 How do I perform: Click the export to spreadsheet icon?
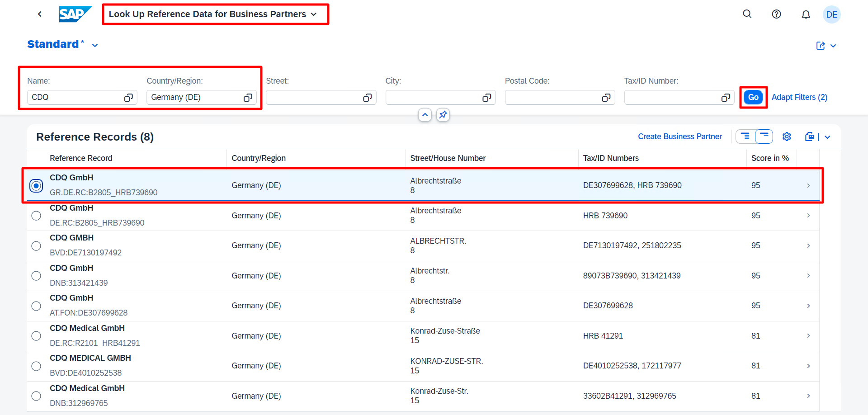click(x=809, y=137)
